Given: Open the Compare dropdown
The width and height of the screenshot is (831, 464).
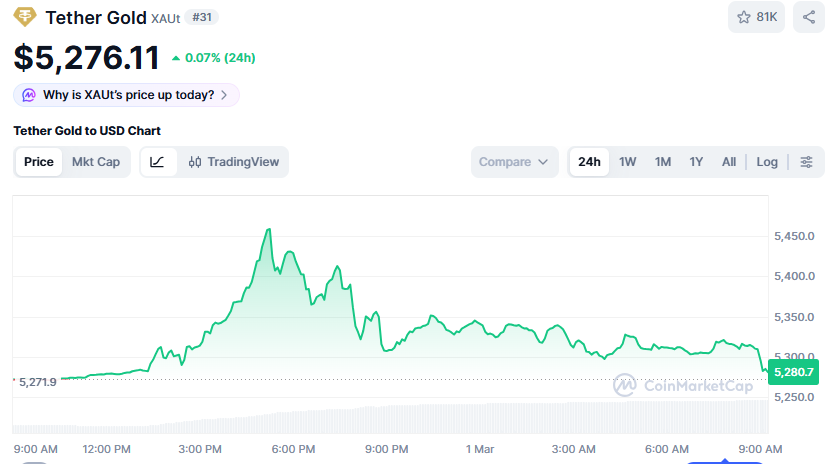Looking at the screenshot, I should point(514,162).
